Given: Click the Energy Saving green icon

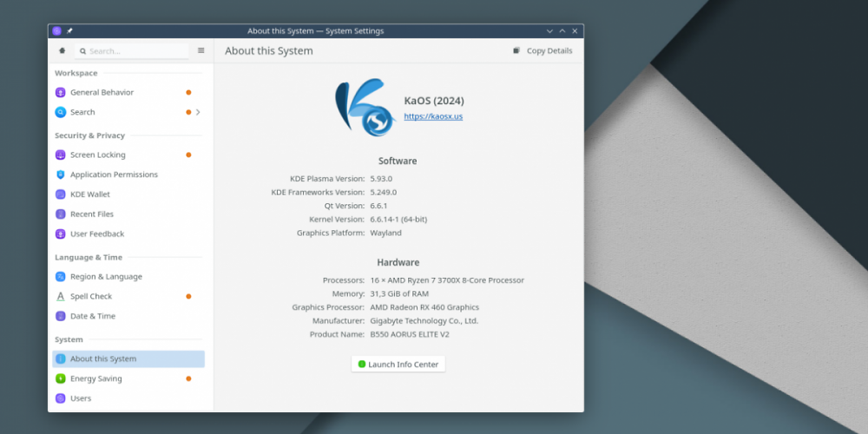Looking at the screenshot, I should pyautogui.click(x=61, y=378).
